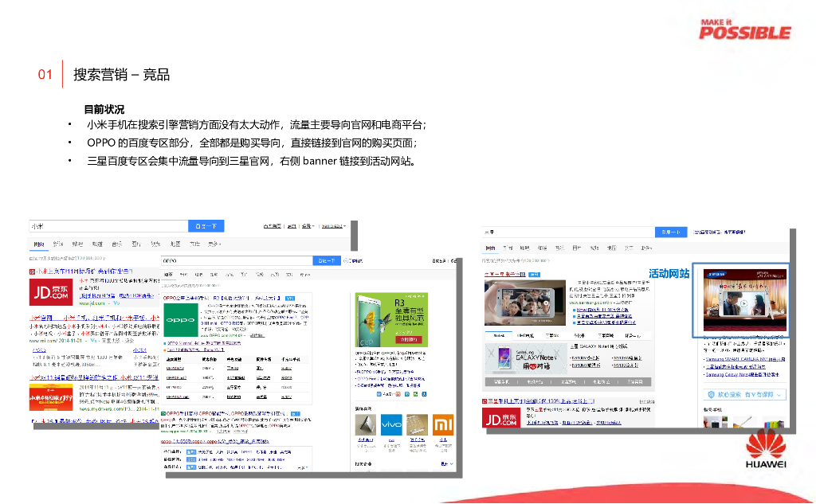Screen dimensions: 816x504
Task: Click the 百度一下 button beside the OPPO query
Action: pyautogui.click(x=327, y=260)
